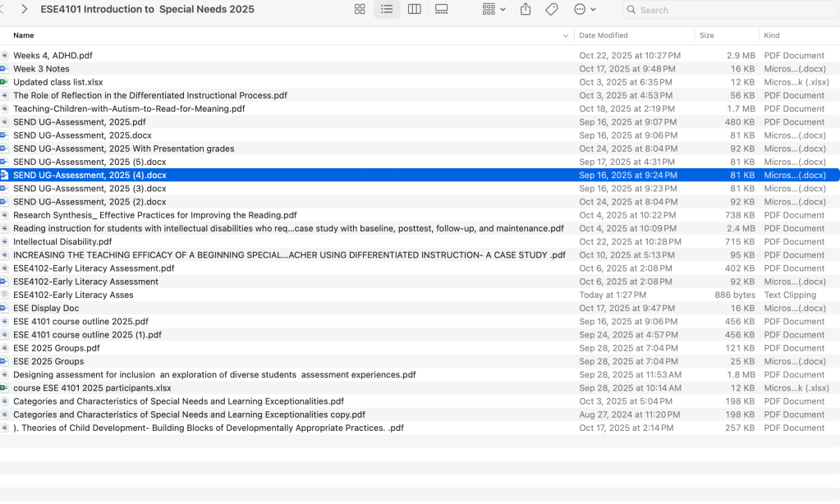Select ESE4102-Early Literacy Asses text clipping icon
Image resolution: width=840 pixels, height=504 pixels.
point(4,295)
